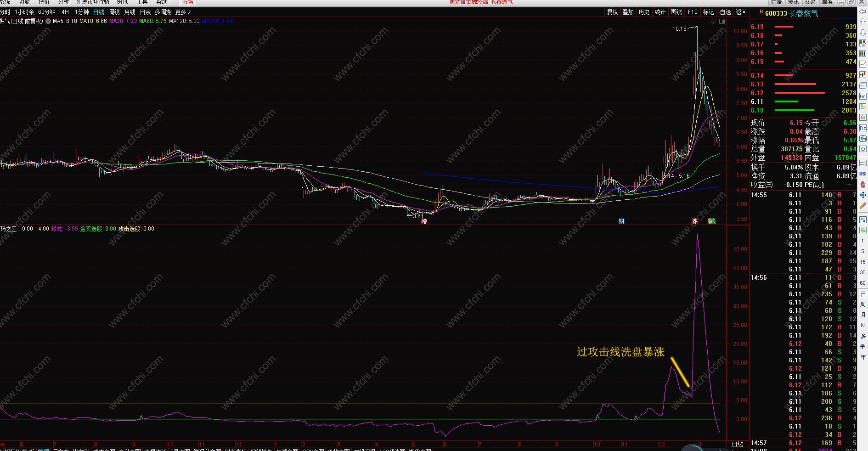Expand the 更多 periods list
This screenshot has width=868, height=451.
[183, 12]
